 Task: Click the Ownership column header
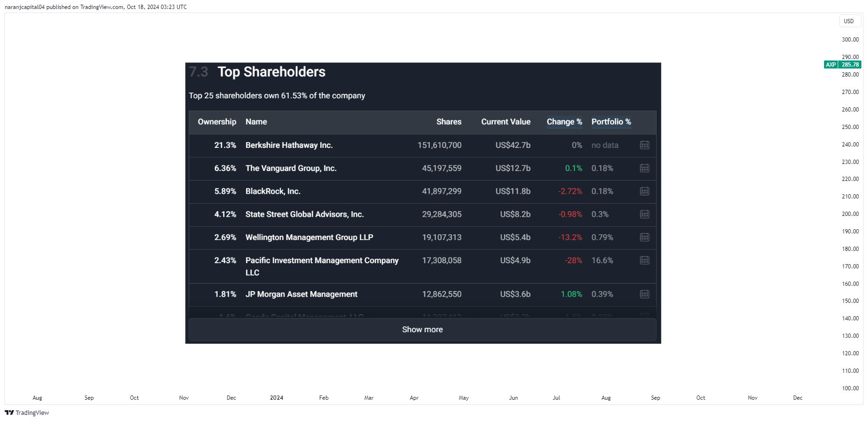pyautogui.click(x=217, y=122)
